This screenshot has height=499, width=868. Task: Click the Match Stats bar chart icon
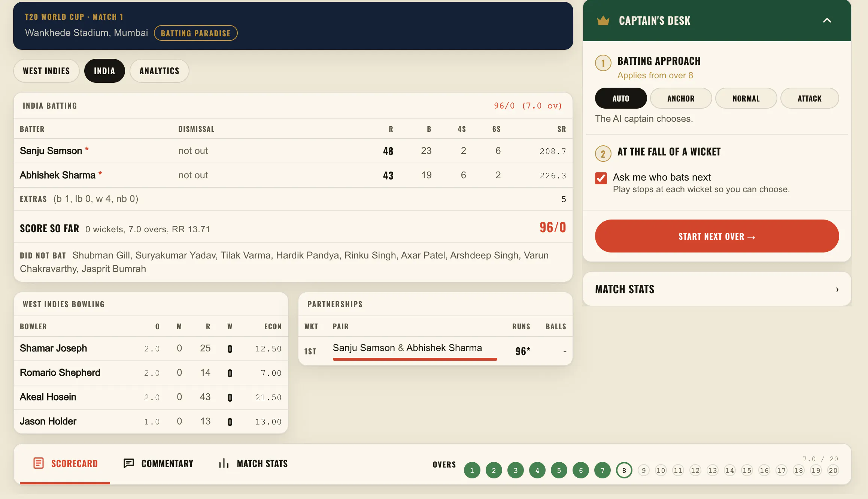(224, 463)
